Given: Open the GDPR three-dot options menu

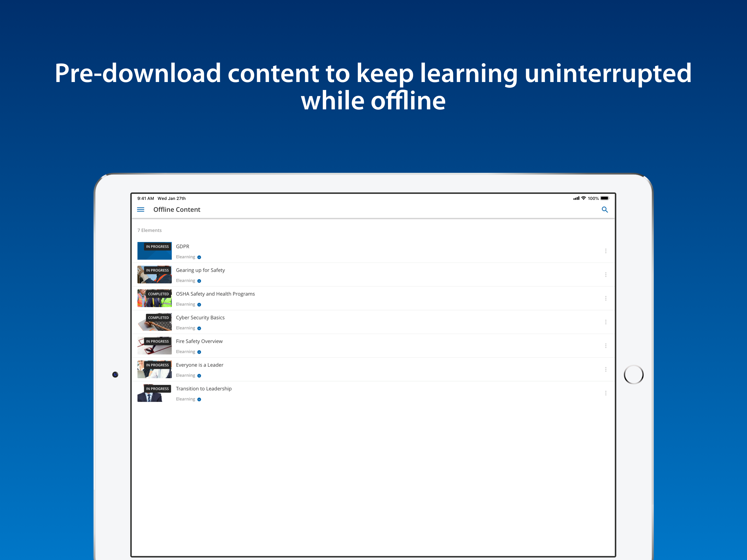Looking at the screenshot, I should click(606, 251).
